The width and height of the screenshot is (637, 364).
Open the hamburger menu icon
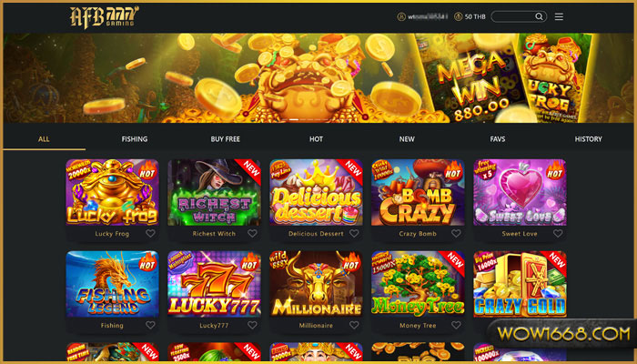559,16
